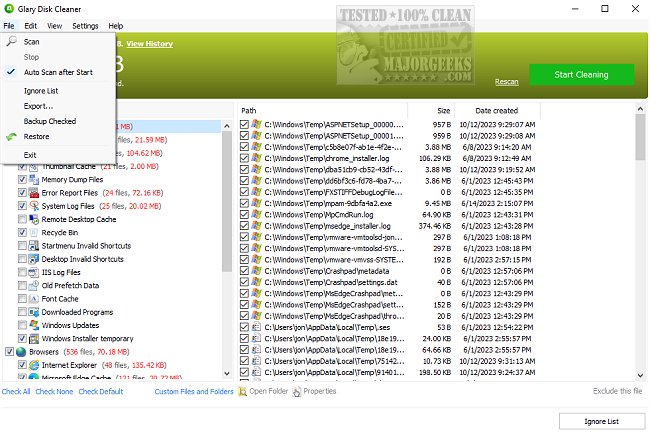
Task: Open Custom Files and Folders link
Action: pyautogui.click(x=194, y=391)
